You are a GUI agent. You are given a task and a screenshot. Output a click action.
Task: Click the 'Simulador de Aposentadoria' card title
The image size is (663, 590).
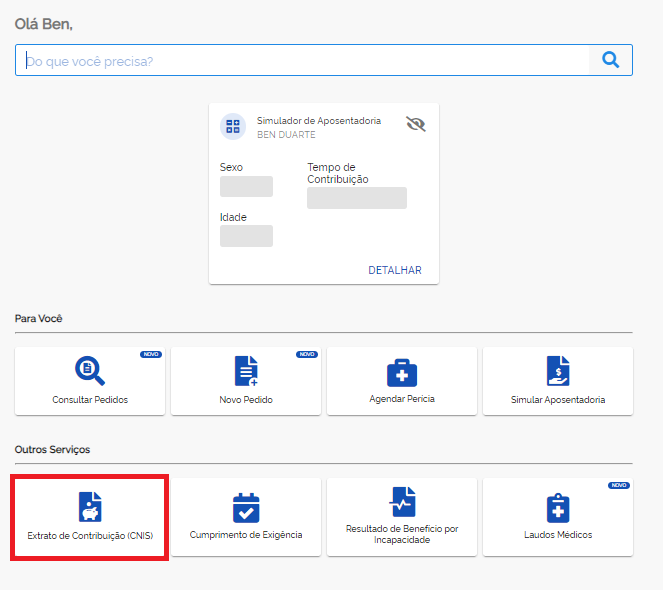point(319,121)
